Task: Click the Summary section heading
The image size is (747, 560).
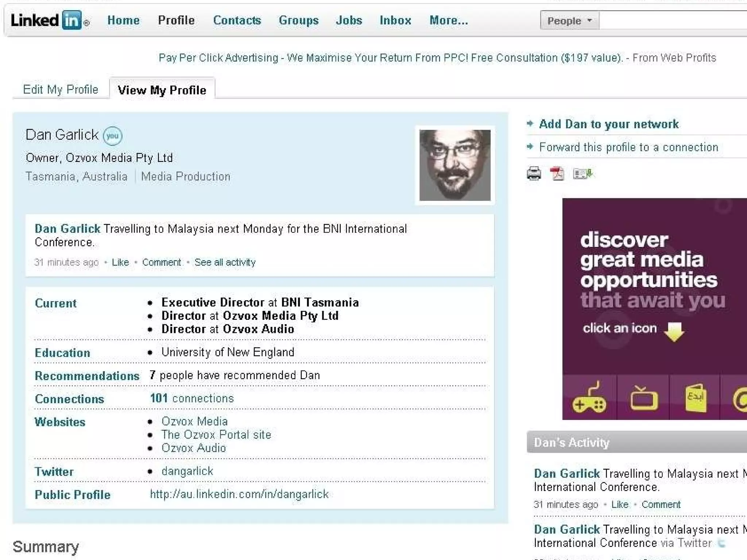Action: 46,547
